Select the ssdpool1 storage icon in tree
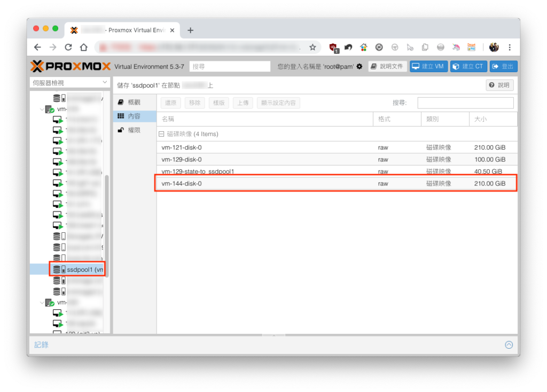 (x=59, y=269)
